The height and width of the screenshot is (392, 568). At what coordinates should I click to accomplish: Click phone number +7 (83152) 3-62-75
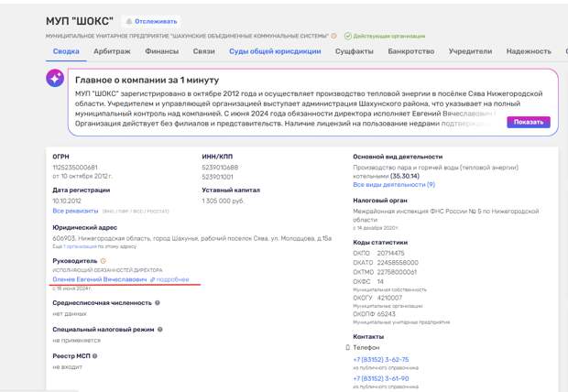pyautogui.click(x=380, y=359)
